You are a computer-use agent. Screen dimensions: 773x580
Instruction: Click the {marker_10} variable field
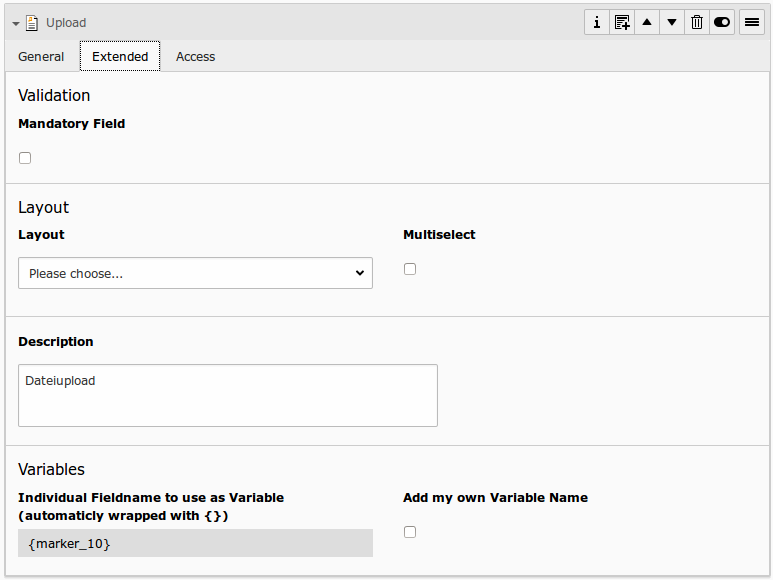195,543
